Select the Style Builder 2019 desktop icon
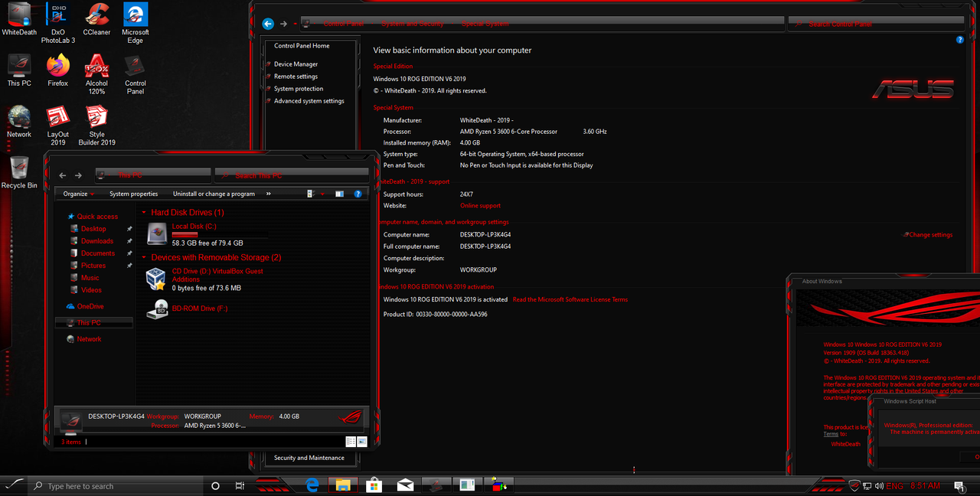The width and height of the screenshot is (980, 496). [x=96, y=126]
